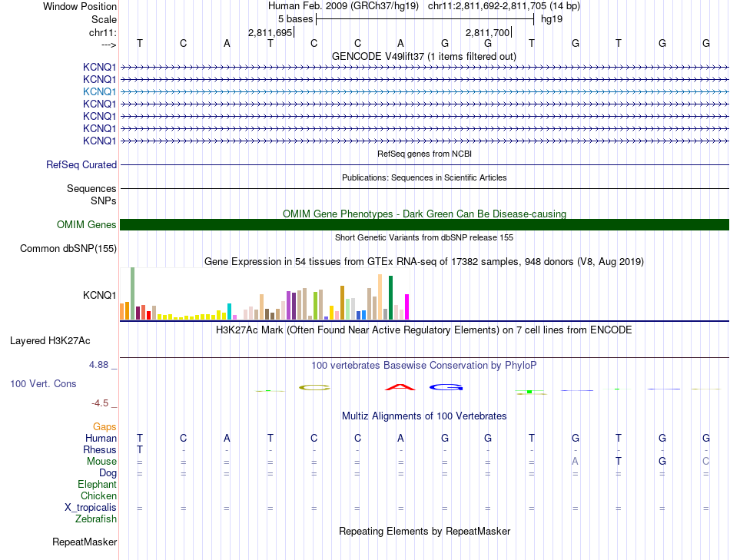
Task: Click the SNPs track label
Action: tap(104, 200)
